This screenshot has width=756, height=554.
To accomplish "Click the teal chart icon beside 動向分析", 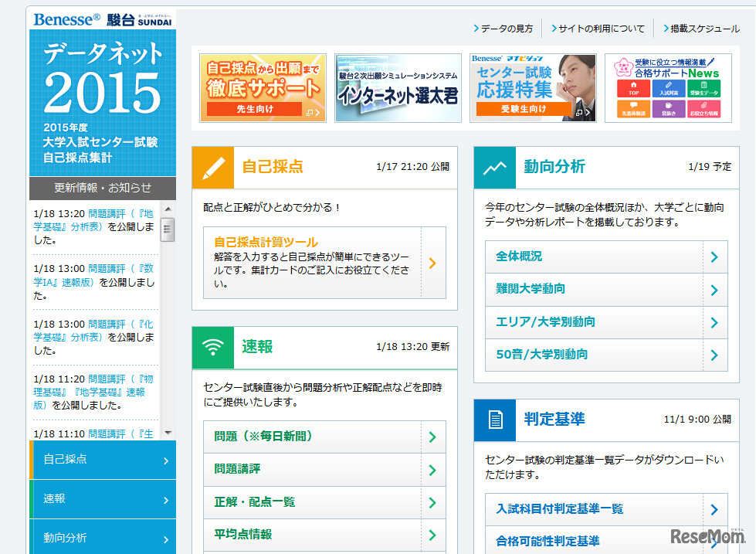I will (494, 167).
